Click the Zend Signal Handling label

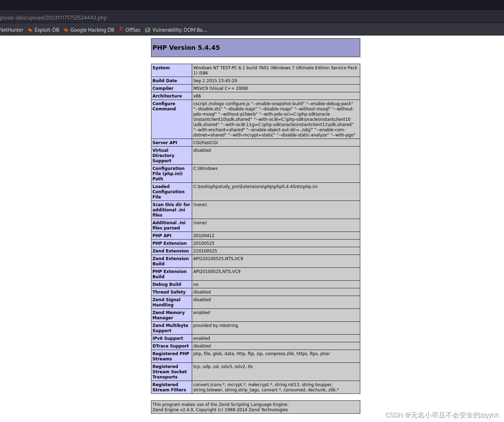[x=166, y=302]
